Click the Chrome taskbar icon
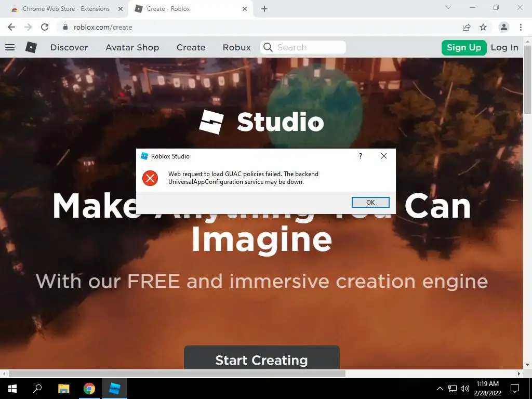 coord(89,389)
